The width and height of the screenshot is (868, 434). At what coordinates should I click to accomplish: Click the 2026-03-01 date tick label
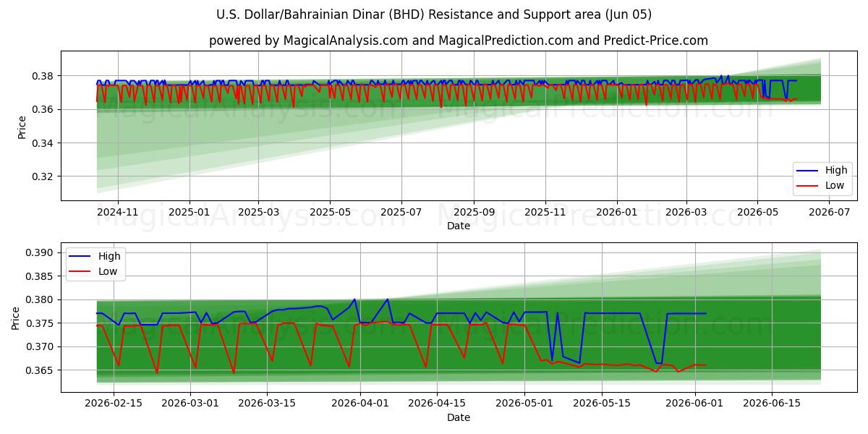(x=190, y=404)
